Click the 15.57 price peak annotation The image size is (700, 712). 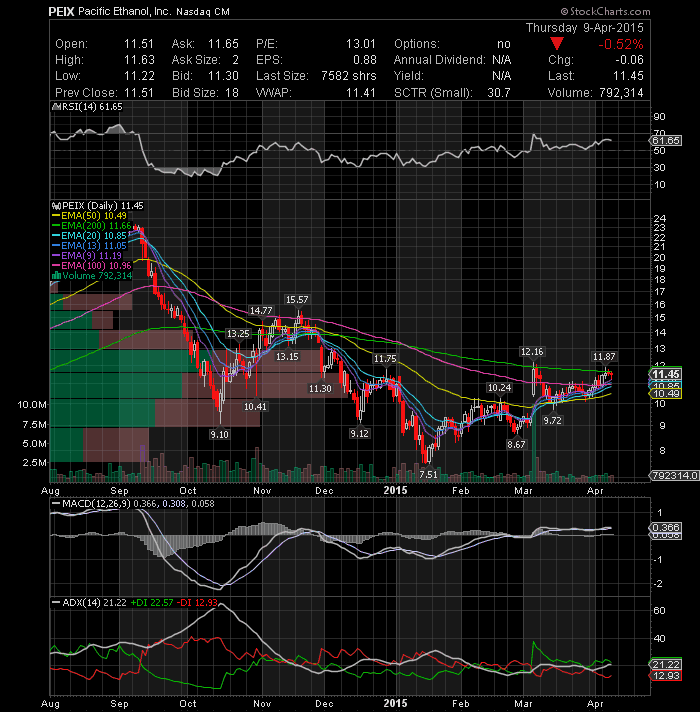pyautogui.click(x=297, y=300)
